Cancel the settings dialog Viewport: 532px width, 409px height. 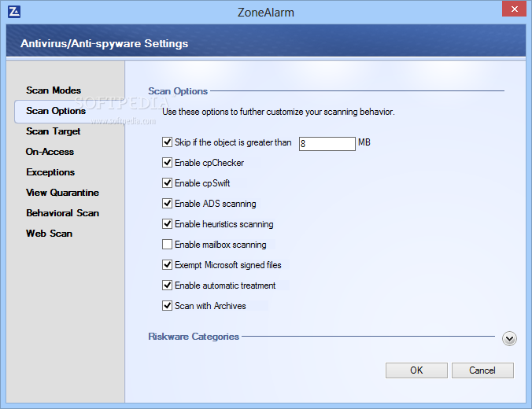(482, 370)
